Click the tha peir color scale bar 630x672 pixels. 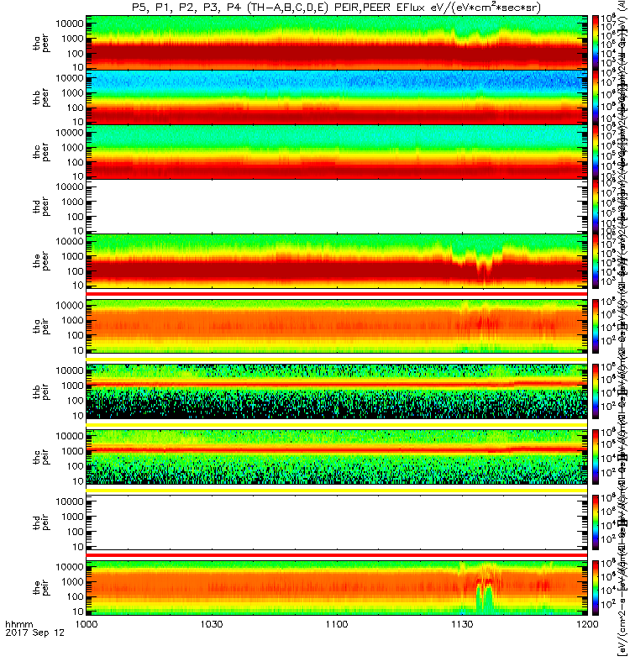point(596,326)
